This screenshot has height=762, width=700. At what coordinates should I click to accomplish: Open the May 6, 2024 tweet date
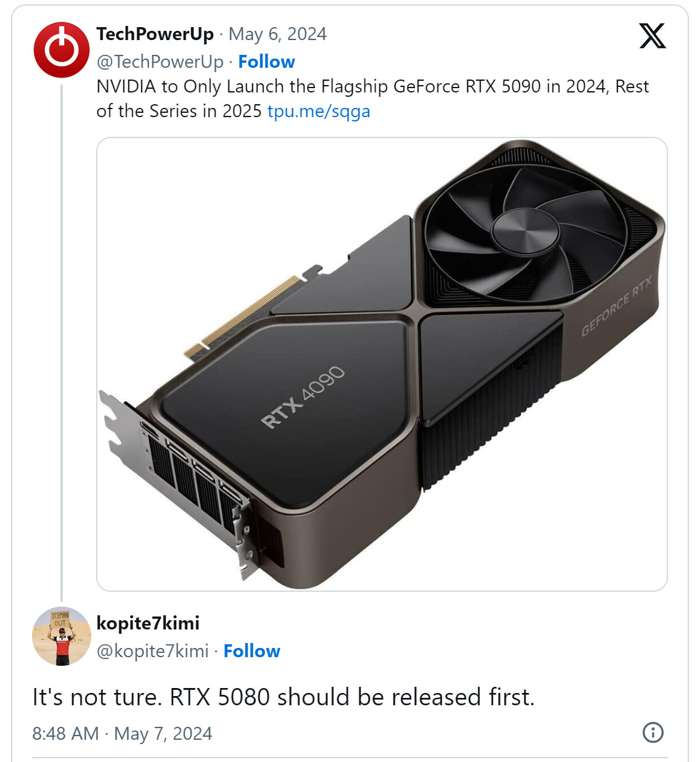tap(277, 34)
